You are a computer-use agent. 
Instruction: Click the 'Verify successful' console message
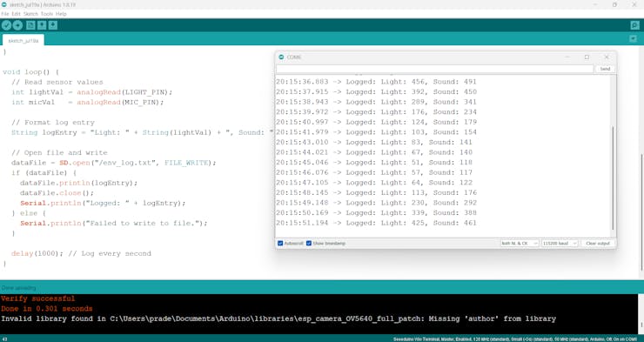(x=37, y=298)
